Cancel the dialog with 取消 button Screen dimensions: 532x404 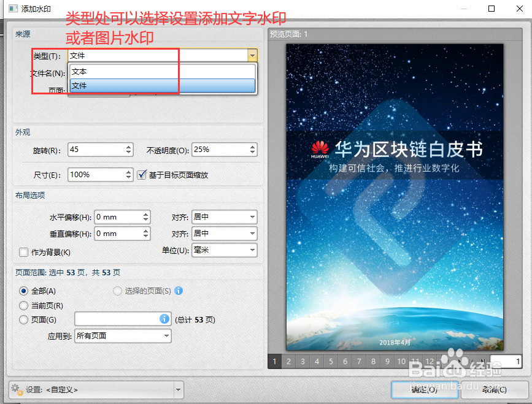coord(496,390)
